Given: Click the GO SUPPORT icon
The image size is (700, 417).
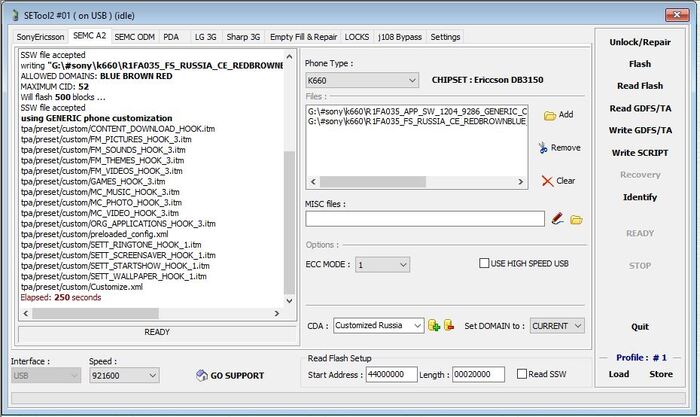Looking at the screenshot, I should pyautogui.click(x=202, y=375).
